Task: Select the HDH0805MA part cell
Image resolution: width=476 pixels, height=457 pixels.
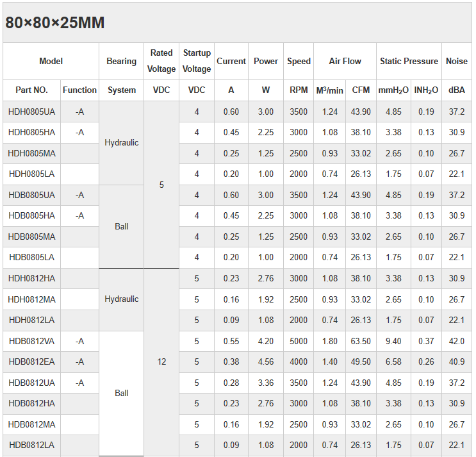Action: (x=32, y=153)
